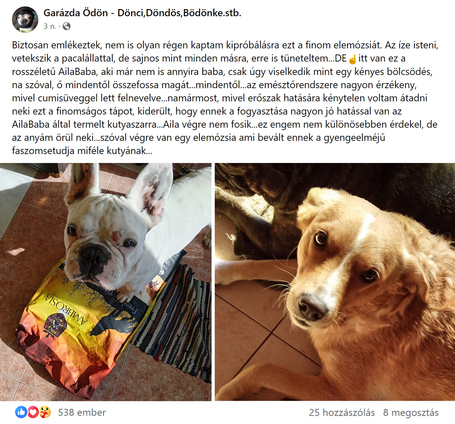Open the profile avatar of Garázda Ödön
This screenshot has width=455, height=424.
25,19
